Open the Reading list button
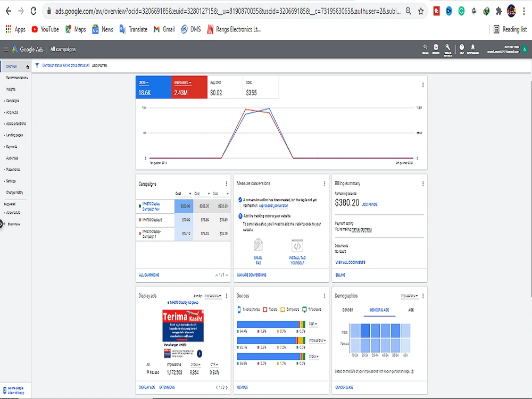532x399 pixels. [510, 29]
